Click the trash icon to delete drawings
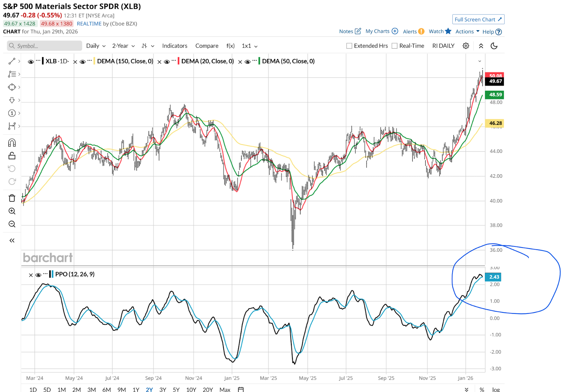Viewport: 561px width, 392px height. pyautogui.click(x=12, y=198)
